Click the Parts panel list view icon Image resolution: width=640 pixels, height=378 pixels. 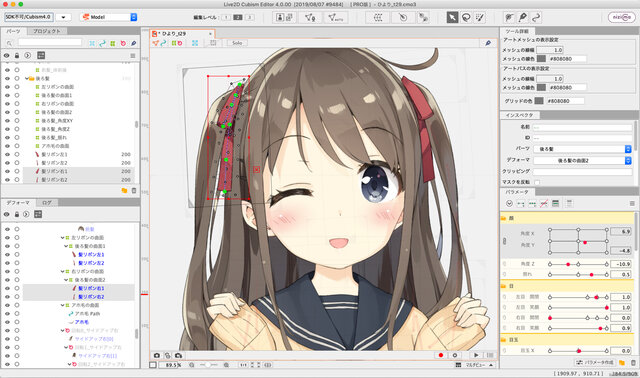pyautogui.click(x=41, y=55)
